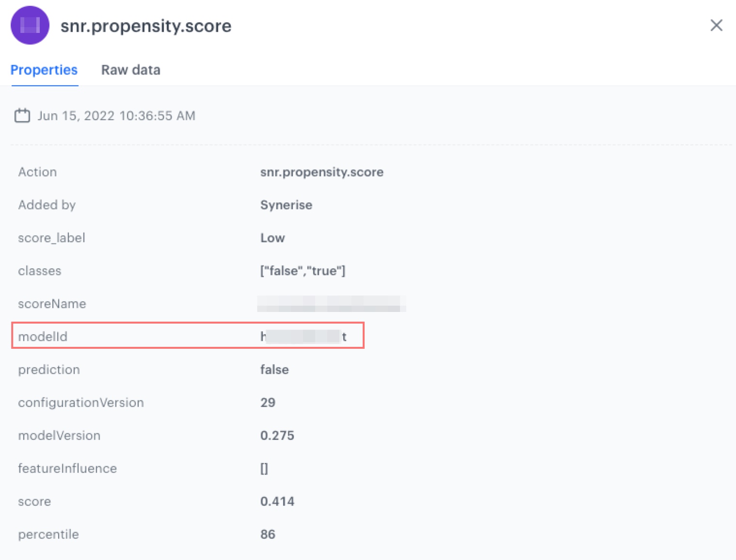Select the prediction value false
Screen dimensions: 736x560
click(274, 370)
